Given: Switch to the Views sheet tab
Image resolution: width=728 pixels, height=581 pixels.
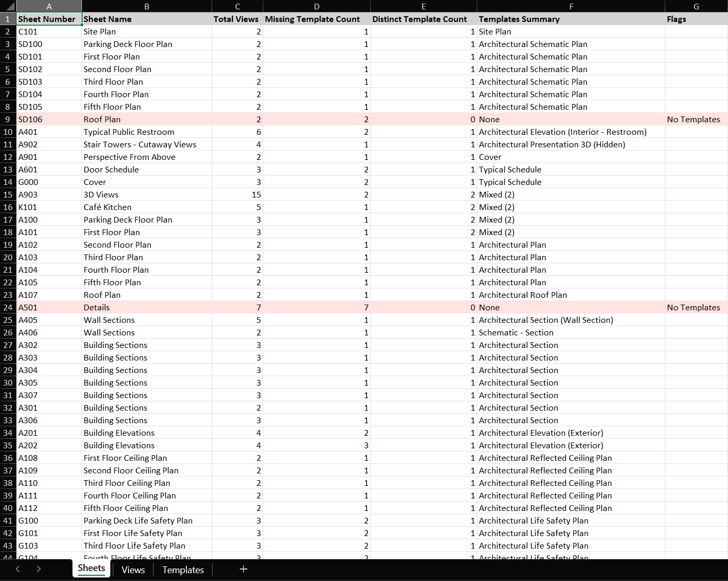Looking at the screenshot, I should pos(133,570).
